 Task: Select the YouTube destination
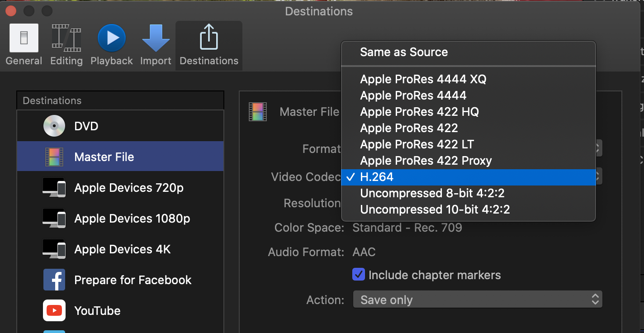pos(97,311)
